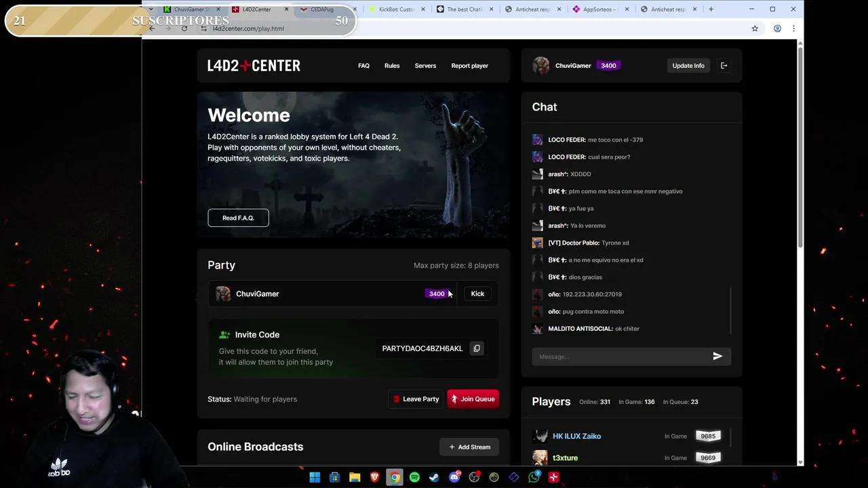Open Microsoft Store from the taskbar

point(334,477)
